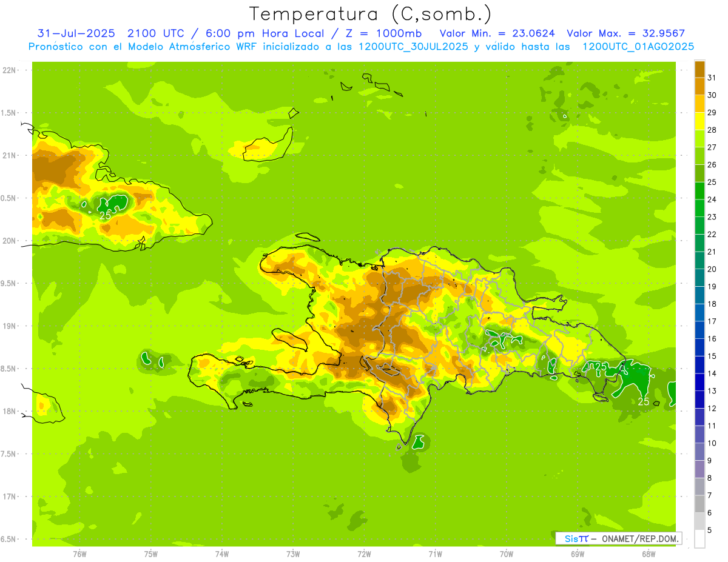Image resolution: width=728 pixels, height=562 pixels.
Task: Click the color scale value 23
Action: click(x=712, y=217)
